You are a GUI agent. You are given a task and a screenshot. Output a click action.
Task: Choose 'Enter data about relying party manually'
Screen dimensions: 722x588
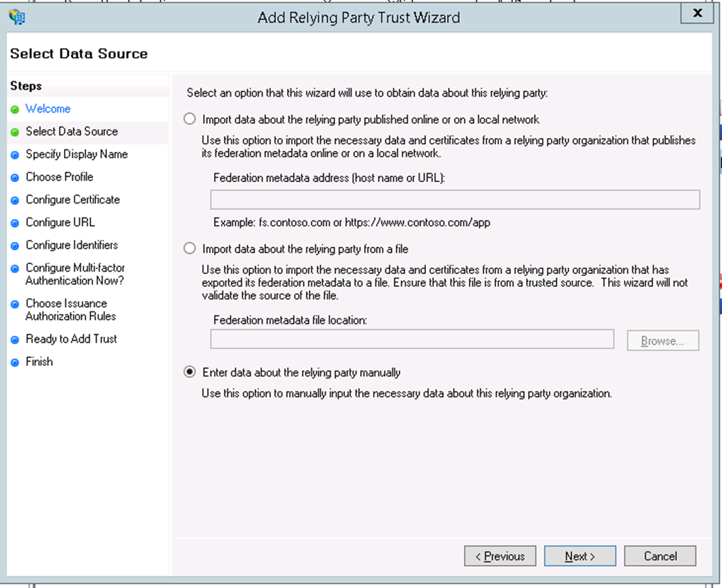pos(190,373)
